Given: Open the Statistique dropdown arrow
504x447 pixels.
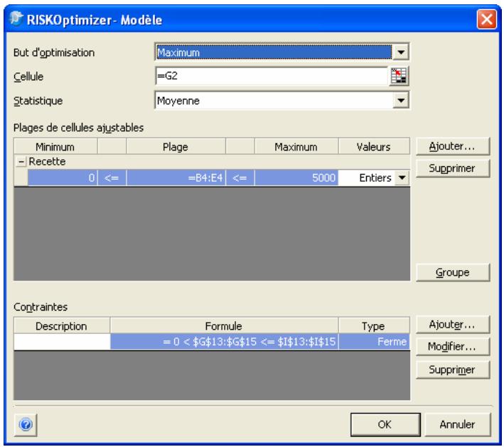Looking at the screenshot, I should point(400,101).
